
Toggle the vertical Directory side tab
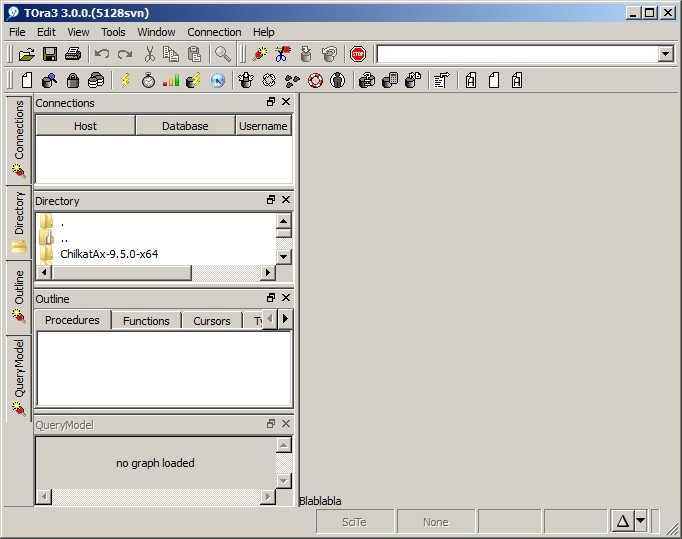coord(19,223)
